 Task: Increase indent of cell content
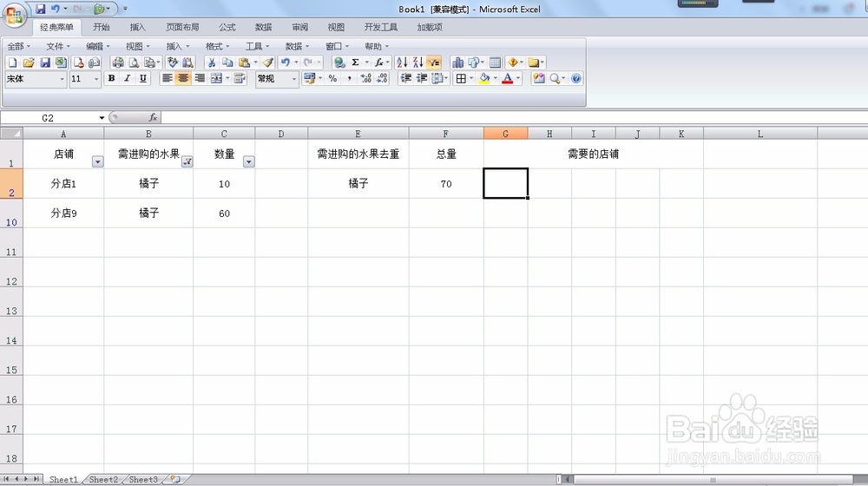coord(422,79)
